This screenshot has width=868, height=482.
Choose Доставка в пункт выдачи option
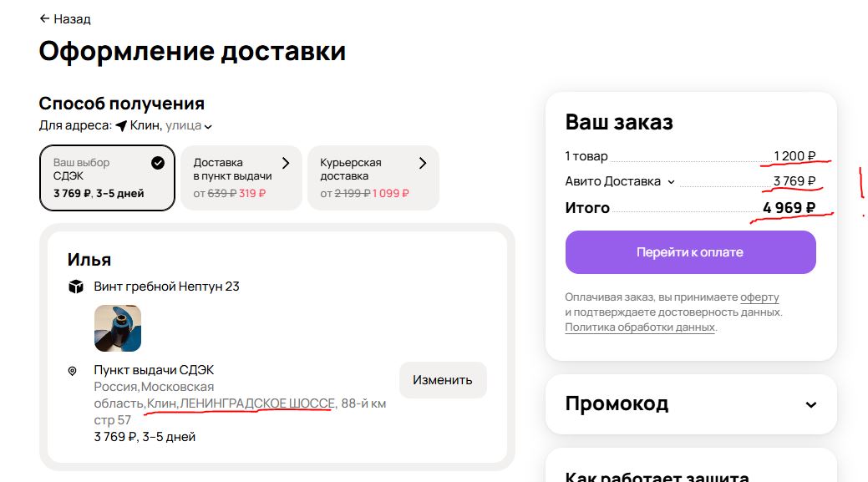pos(241,178)
